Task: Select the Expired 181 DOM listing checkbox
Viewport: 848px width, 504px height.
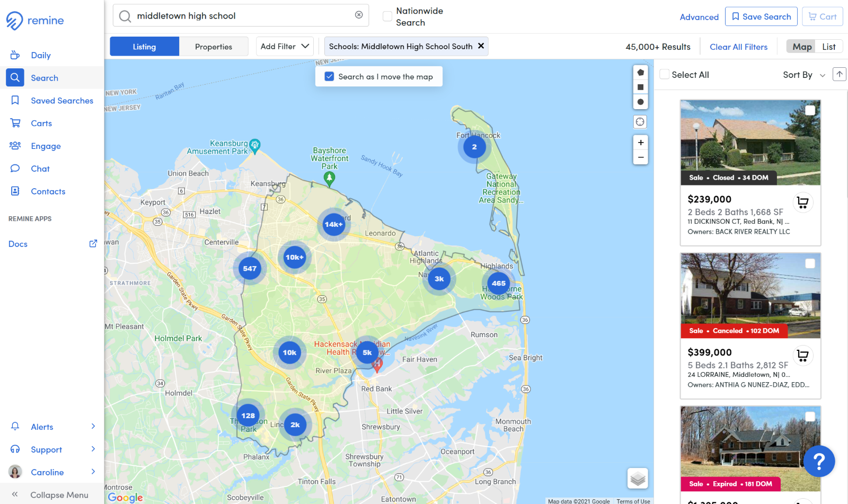Action: [810, 417]
